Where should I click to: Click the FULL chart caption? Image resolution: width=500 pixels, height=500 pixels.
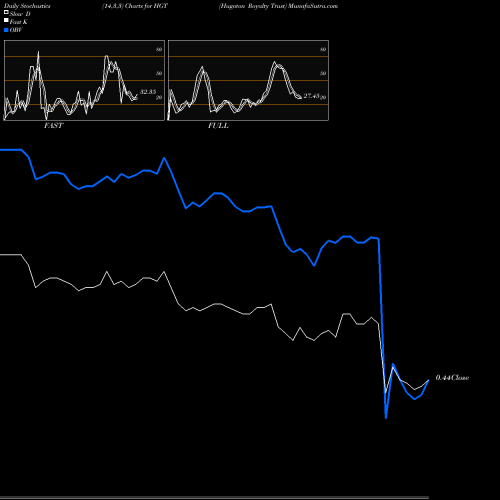pos(218,126)
